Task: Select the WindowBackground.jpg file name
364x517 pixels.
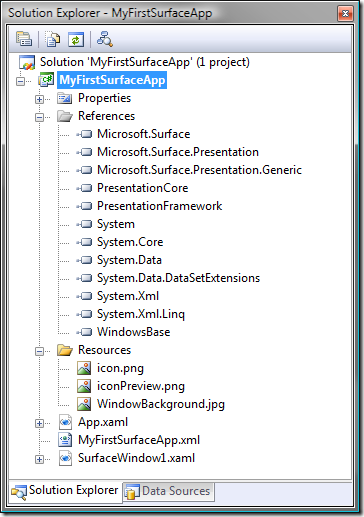Action: pos(161,404)
